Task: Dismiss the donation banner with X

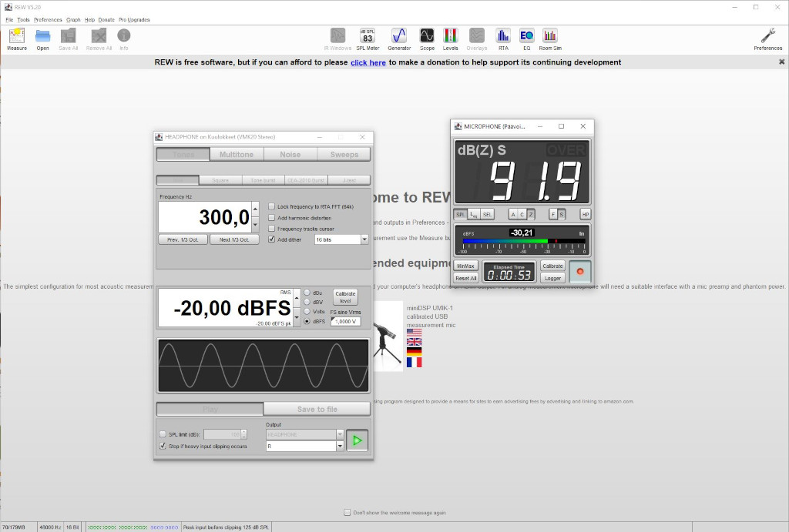Action: (x=781, y=62)
